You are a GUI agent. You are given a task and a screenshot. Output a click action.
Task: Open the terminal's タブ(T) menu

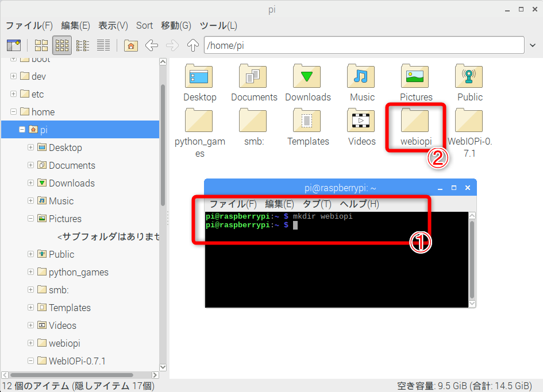pos(317,204)
